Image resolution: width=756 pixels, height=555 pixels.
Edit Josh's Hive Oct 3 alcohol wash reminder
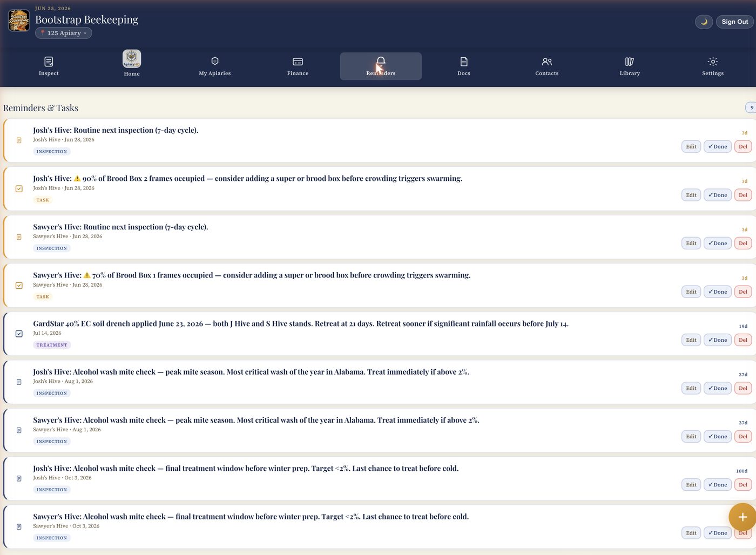(x=691, y=485)
